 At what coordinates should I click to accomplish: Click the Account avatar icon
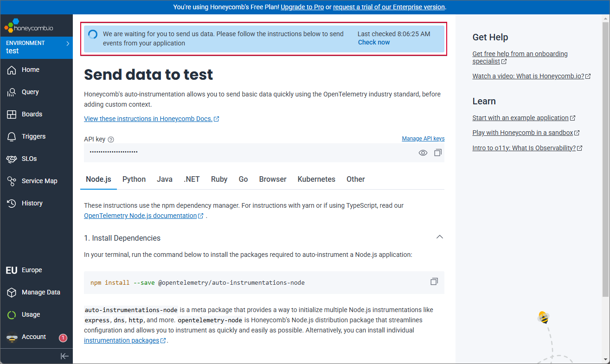12,338
